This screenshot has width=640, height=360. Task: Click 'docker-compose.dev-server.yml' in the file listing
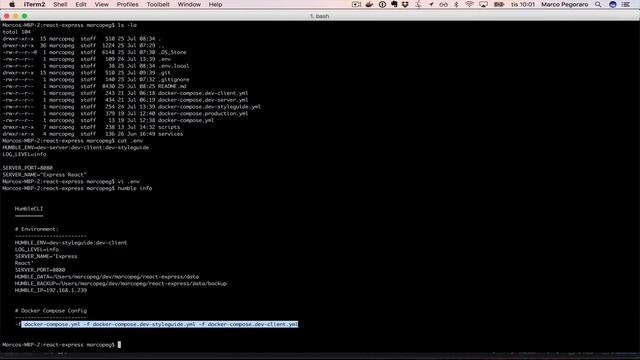203,100
